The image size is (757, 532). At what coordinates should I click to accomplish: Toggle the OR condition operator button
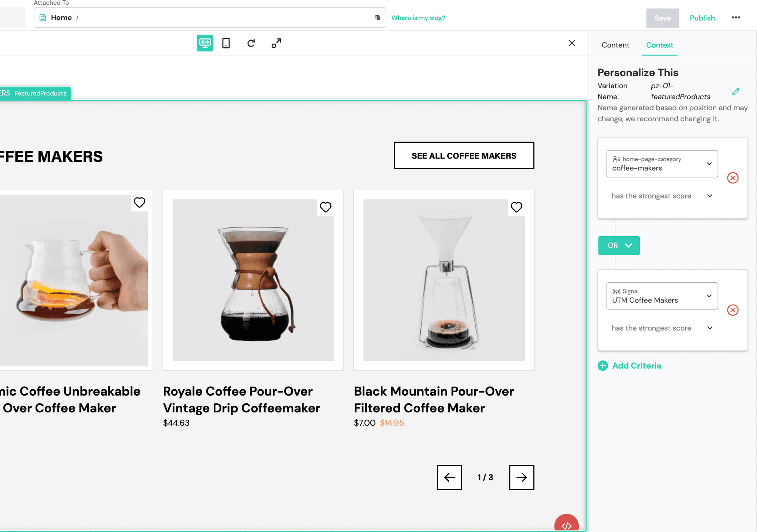(x=619, y=245)
